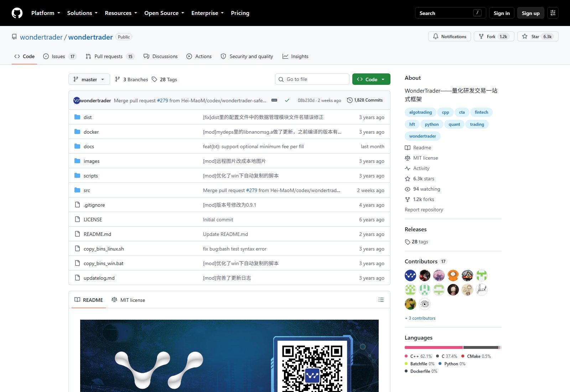This screenshot has width=570, height=392.
Task: Open the C++ 62.1% language link
Action: point(418,356)
